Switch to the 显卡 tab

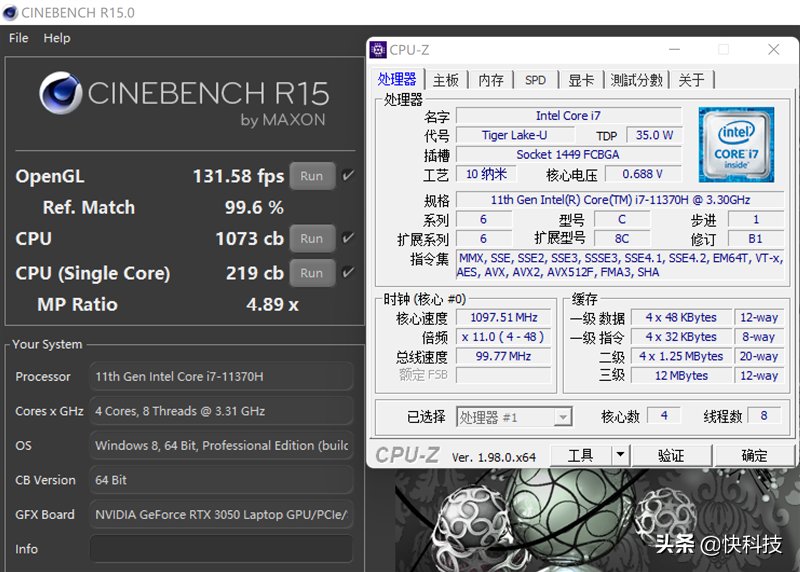point(581,80)
